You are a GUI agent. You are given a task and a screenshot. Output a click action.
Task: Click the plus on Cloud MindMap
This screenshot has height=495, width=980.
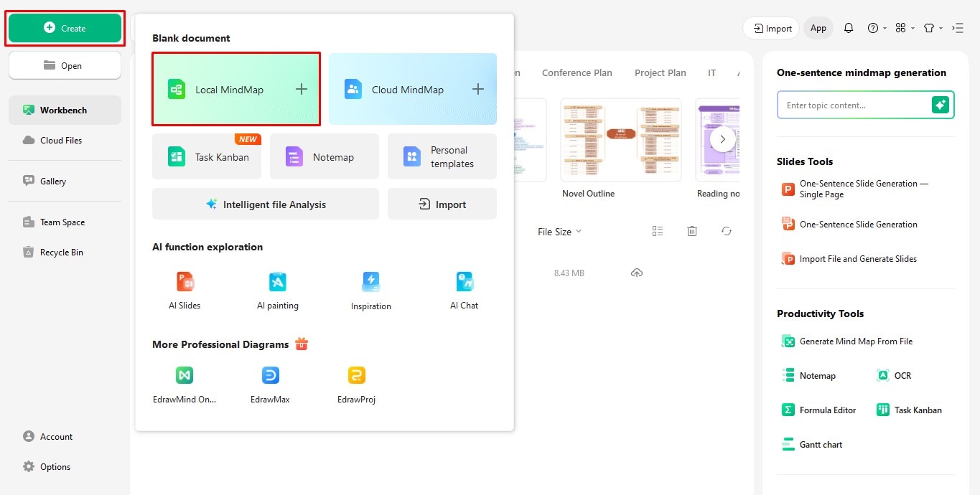(478, 89)
